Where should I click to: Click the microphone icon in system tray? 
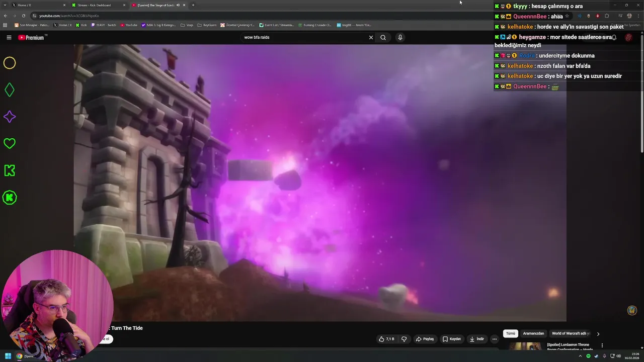pos(604,356)
